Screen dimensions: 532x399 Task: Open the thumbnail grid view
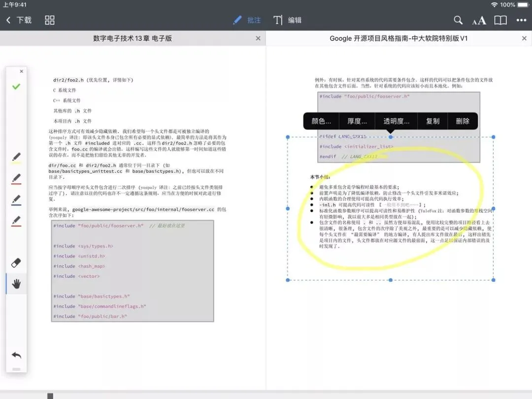[x=50, y=20]
